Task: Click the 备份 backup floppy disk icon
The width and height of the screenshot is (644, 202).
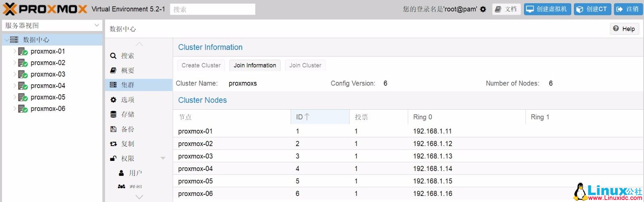Action: [114, 129]
